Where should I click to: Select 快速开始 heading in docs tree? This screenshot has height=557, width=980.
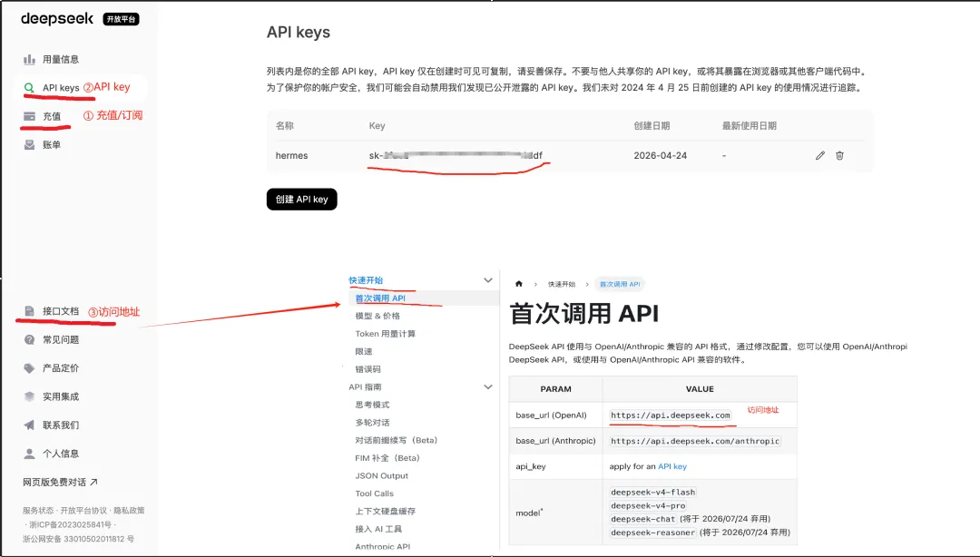pos(366,280)
